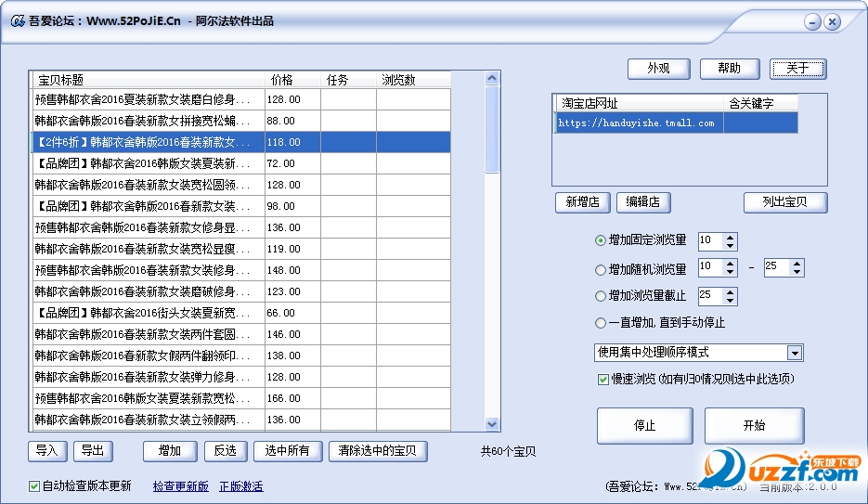Screen dimensions: 868x504
Task: Increase the random view minimum spinner
Action: (x=731, y=264)
